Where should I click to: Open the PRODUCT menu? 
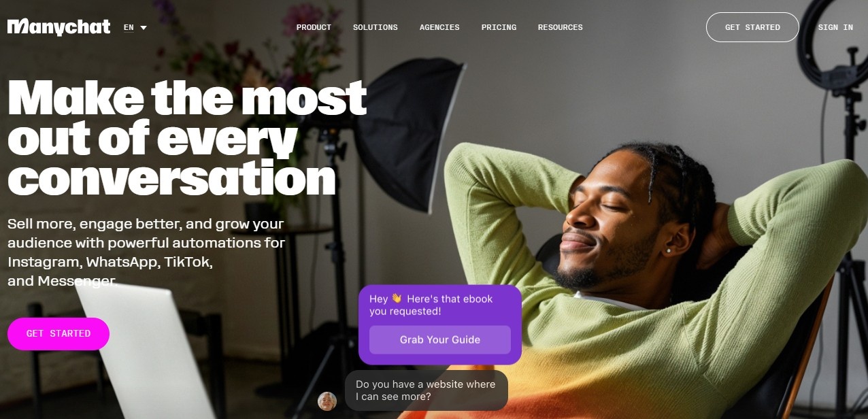[314, 27]
